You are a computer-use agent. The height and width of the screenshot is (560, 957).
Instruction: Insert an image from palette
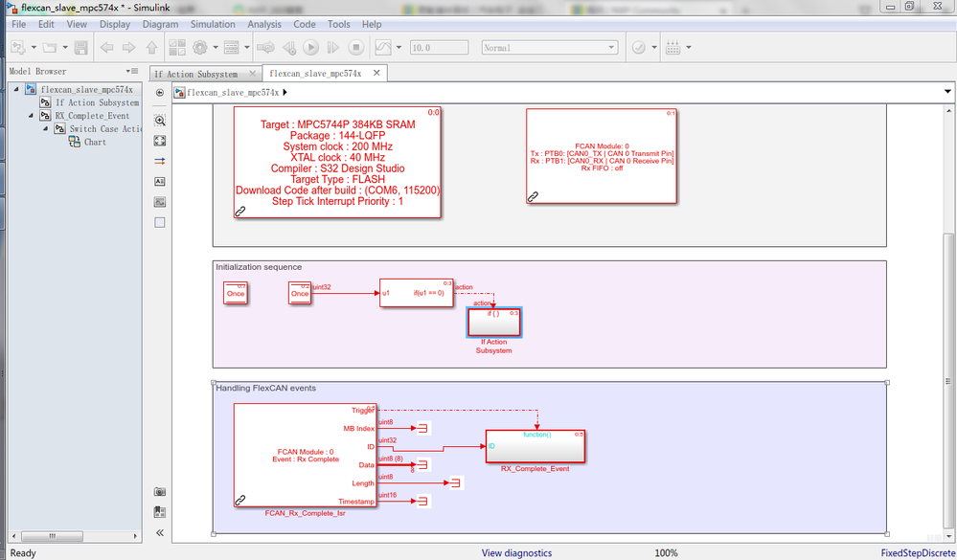click(x=160, y=202)
